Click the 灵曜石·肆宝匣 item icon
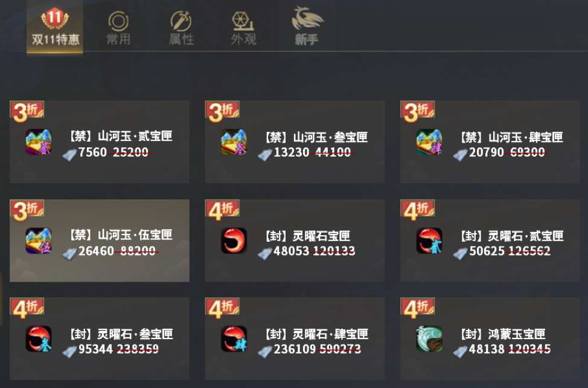Screen dimensions: 588x388 (x=234, y=339)
